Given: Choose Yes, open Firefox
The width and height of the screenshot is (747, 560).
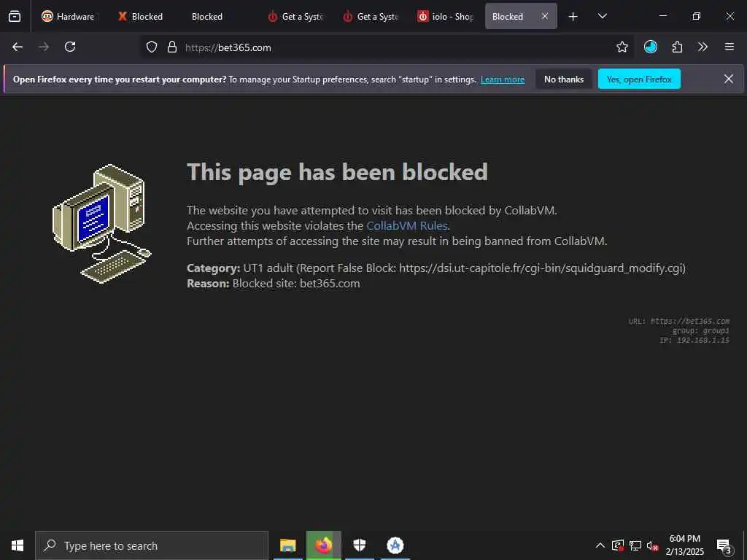Looking at the screenshot, I should [639, 79].
